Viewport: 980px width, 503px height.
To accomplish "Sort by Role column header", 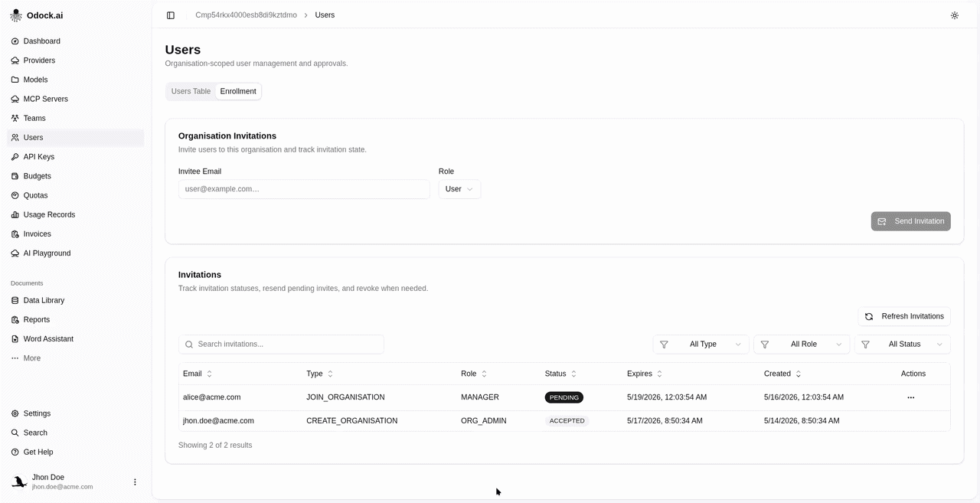I will point(475,374).
